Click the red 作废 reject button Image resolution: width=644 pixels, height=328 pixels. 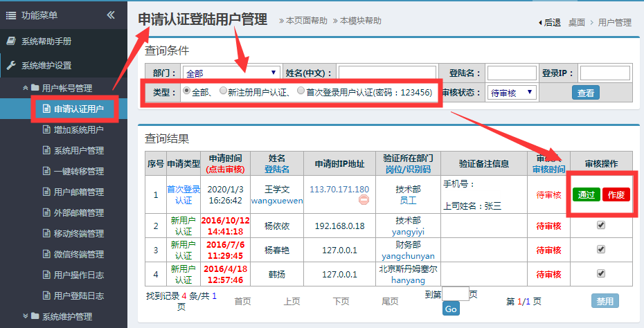coord(616,194)
